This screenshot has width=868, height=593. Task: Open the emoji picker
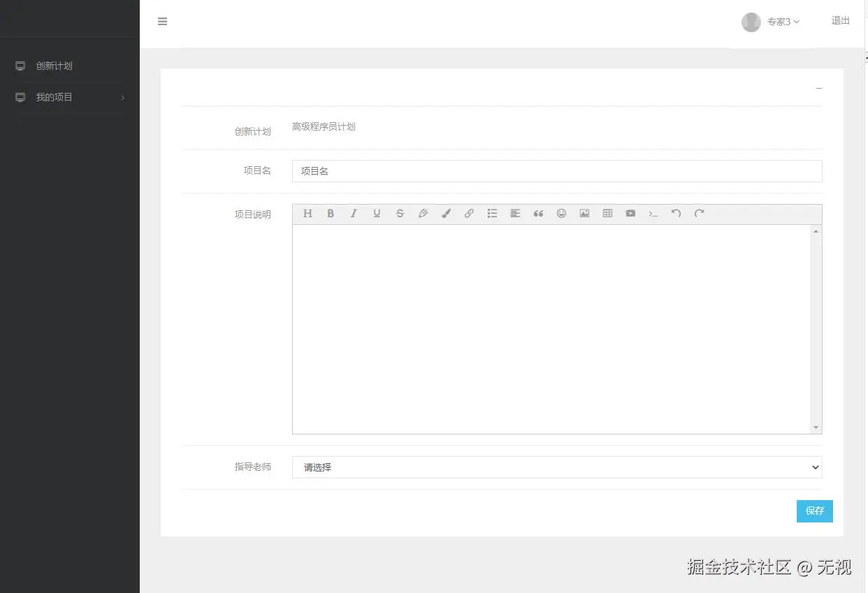[x=561, y=214]
